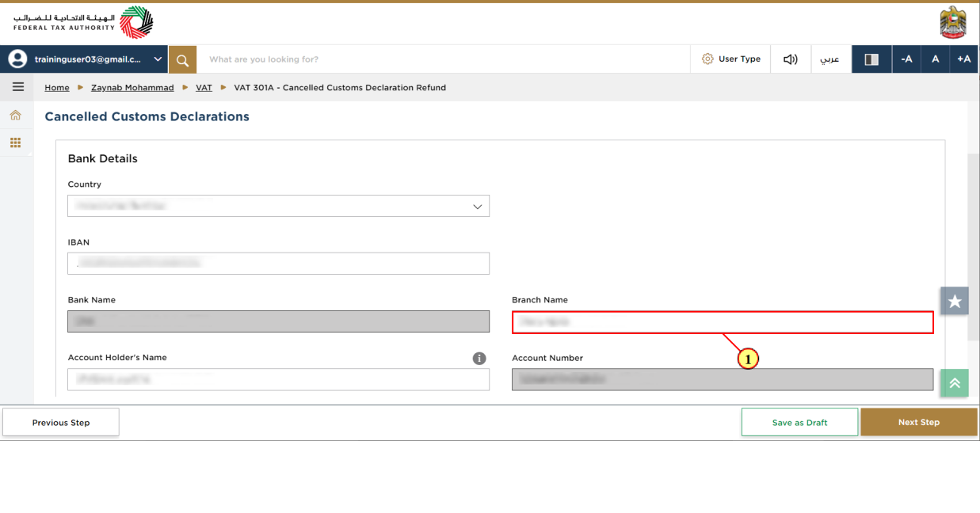
Task: Open the hamburger side menu
Action: [x=17, y=87]
